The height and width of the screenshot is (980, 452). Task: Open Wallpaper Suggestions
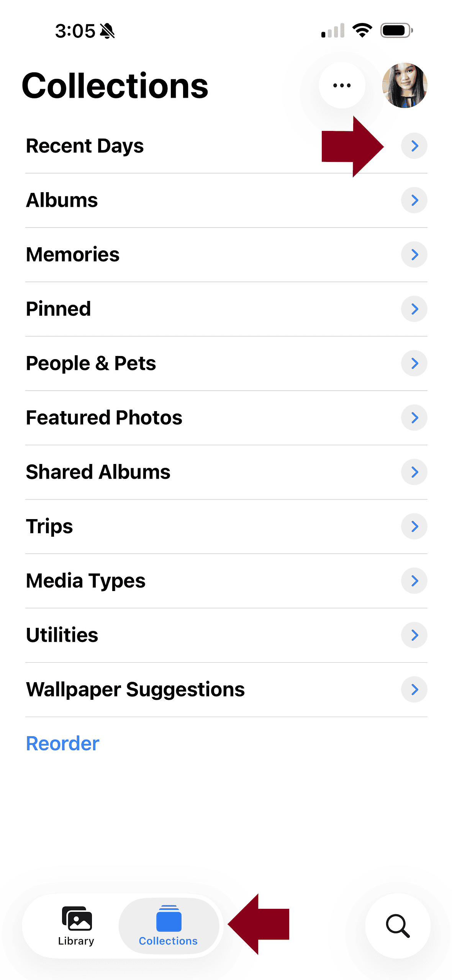pos(226,689)
